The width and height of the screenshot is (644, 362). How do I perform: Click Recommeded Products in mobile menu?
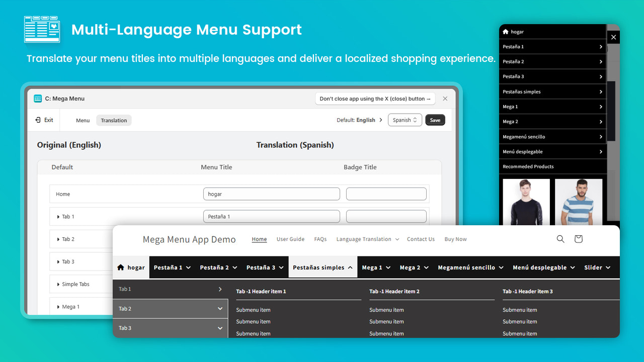pyautogui.click(x=528, y=166)
